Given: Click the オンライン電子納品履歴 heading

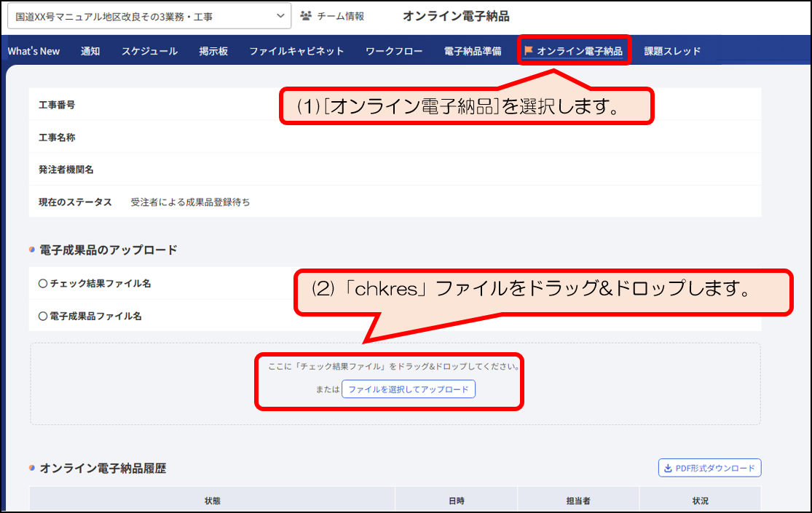Looking at the screenshot, I should 103,469.
